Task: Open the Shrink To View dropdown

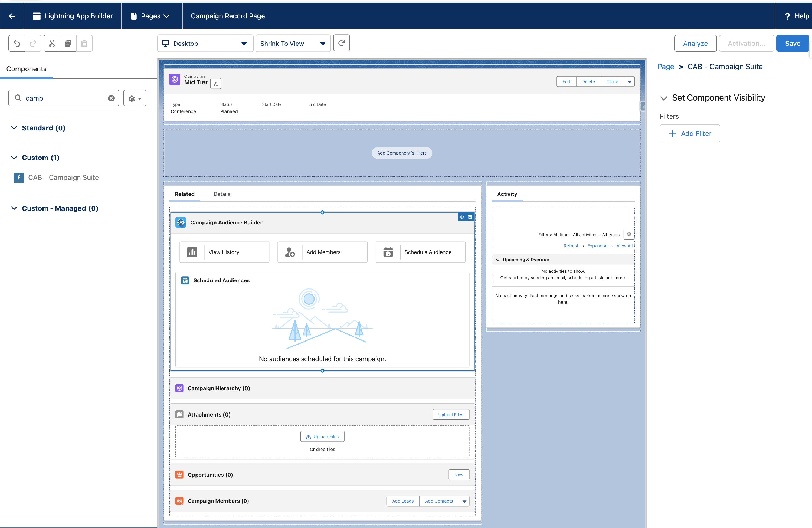Action: tap(293, 43)
